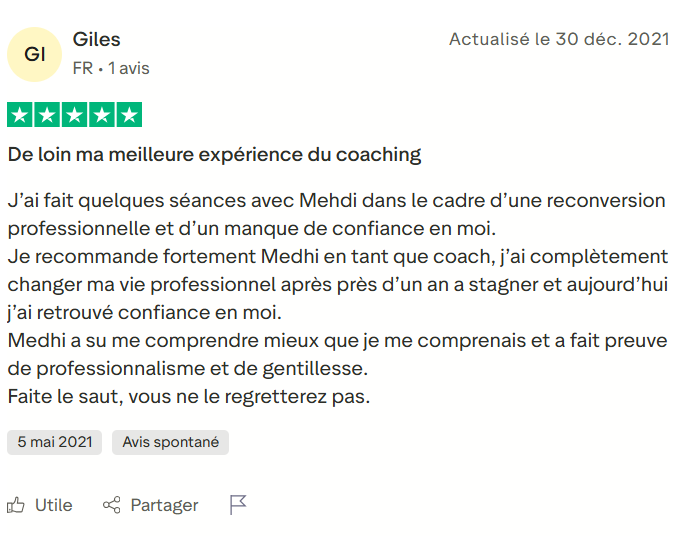Click the thumbs-up Utile icon
Screen dimensions: 688x536
[x=16, y=505]
